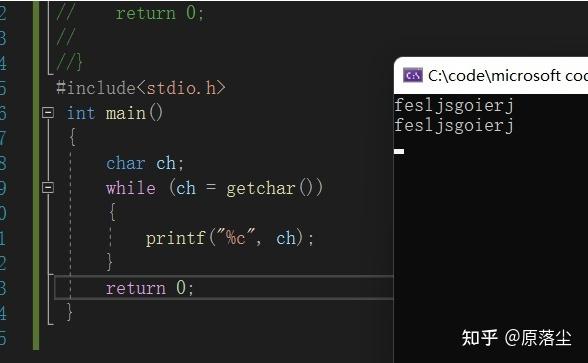The height and width of the screenshot is (363, 588).
Task: Click first fesljsgoierj line in console
Action: (x=454, y=105)
